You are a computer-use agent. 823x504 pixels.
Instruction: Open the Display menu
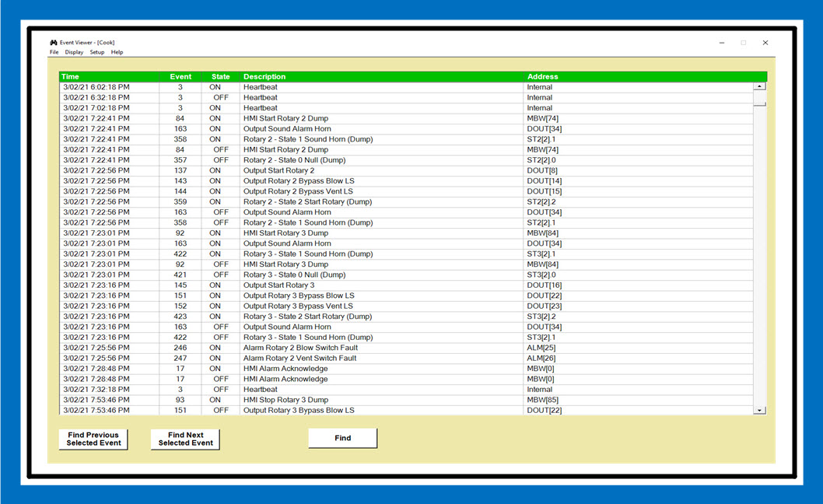coord(74,52)
